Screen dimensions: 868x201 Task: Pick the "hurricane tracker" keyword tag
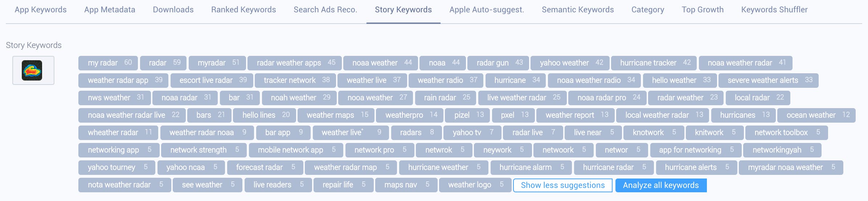pyautogui.click(x=653, y=63)
